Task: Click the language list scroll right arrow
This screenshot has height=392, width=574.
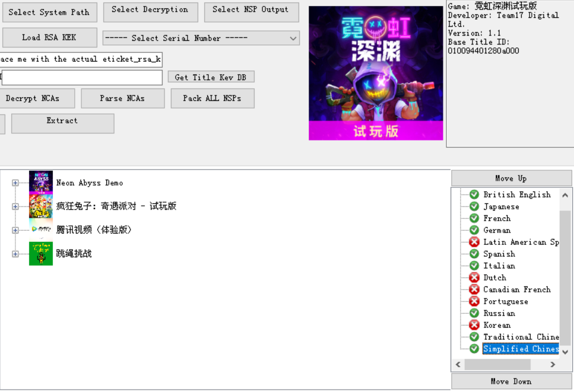Action: tap(553, 365)
